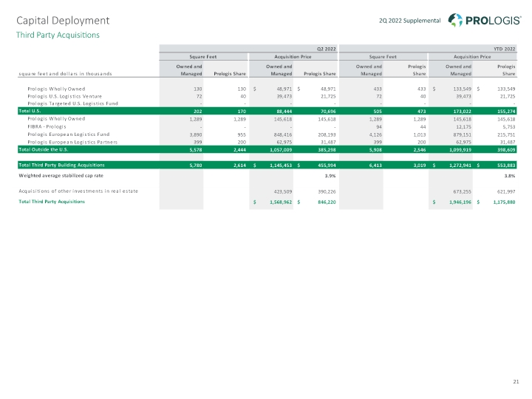This screenshot has height=399, width=532.
Task: Select the 'Total U.S.' row label
Action: click(x=30, y=111)
